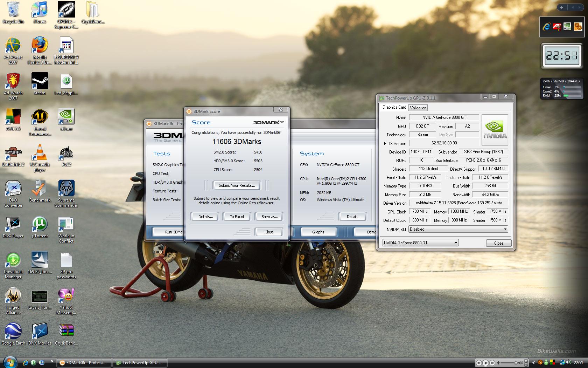
Task: Open DivX Player desktop shortcut
Action: [x=13, y=227]
